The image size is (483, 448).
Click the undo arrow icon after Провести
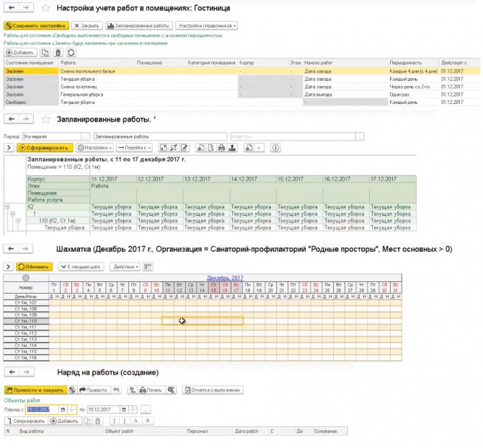tap(116, 390)
